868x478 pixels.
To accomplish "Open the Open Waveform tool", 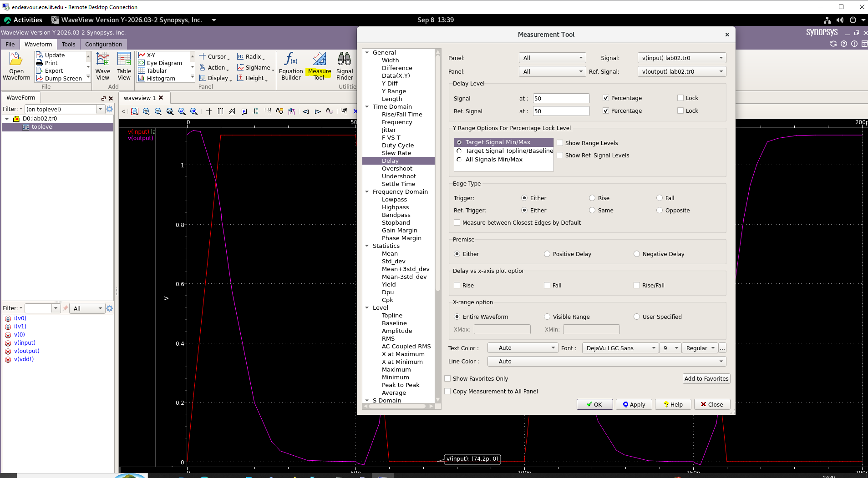I will [16, 66].
